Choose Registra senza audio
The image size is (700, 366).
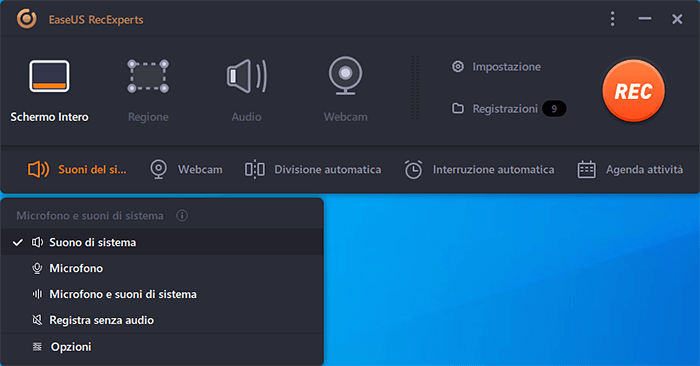click(162, 320)
